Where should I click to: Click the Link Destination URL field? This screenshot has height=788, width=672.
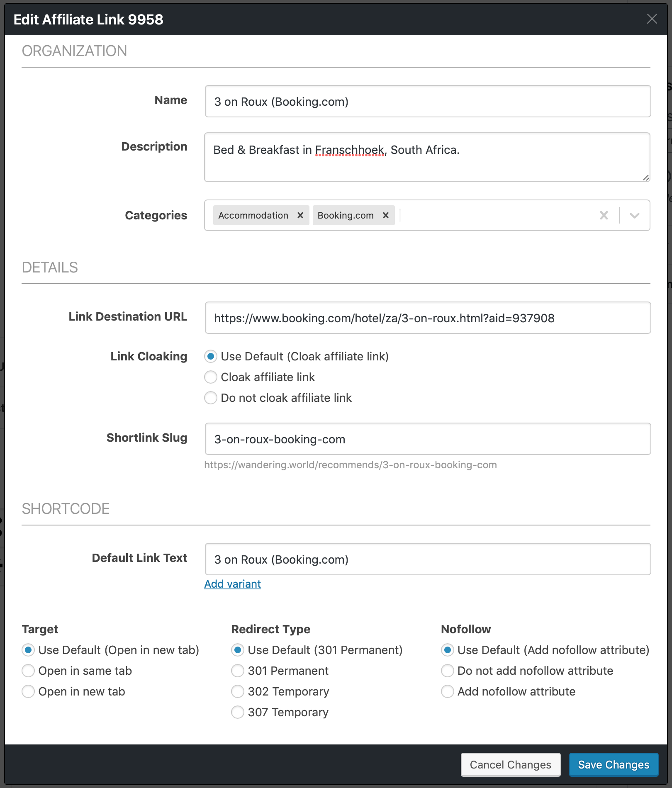tap(427, 318)
